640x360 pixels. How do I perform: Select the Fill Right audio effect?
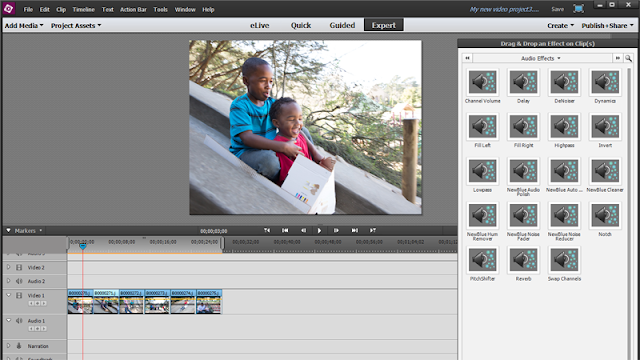[x=523, y=127]
